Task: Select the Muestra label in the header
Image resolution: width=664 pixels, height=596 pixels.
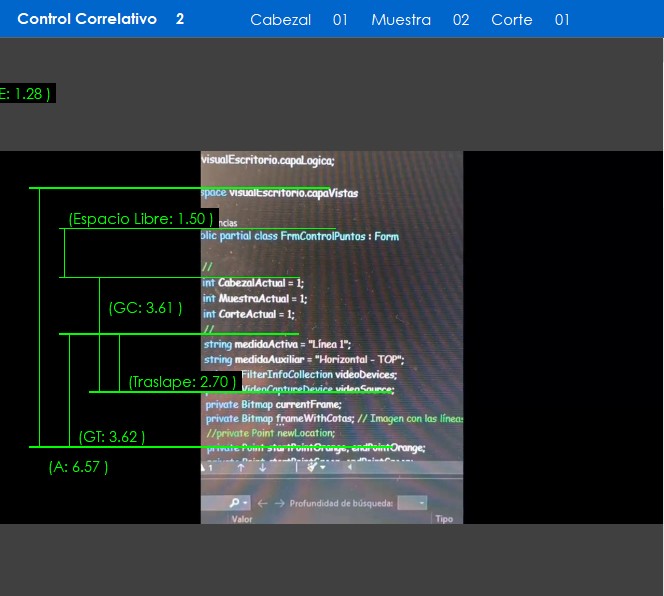Action: tap(400, 20)
